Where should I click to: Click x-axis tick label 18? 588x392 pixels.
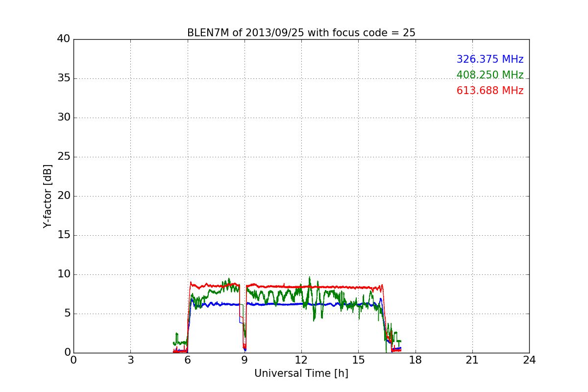[x=416, y=360]
